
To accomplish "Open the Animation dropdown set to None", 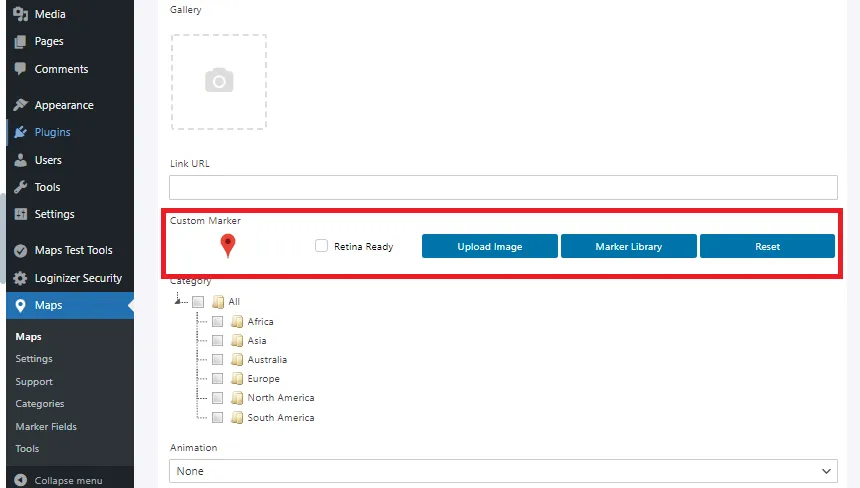I will 503,471.
